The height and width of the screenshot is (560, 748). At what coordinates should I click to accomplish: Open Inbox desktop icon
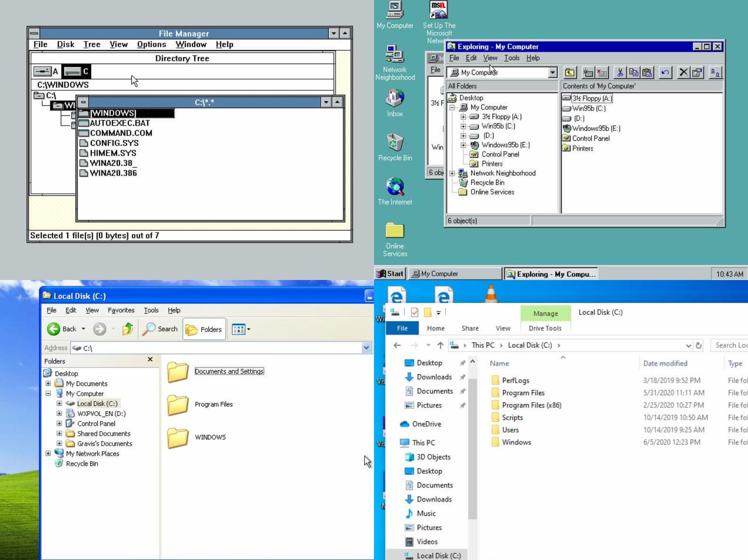395,103
